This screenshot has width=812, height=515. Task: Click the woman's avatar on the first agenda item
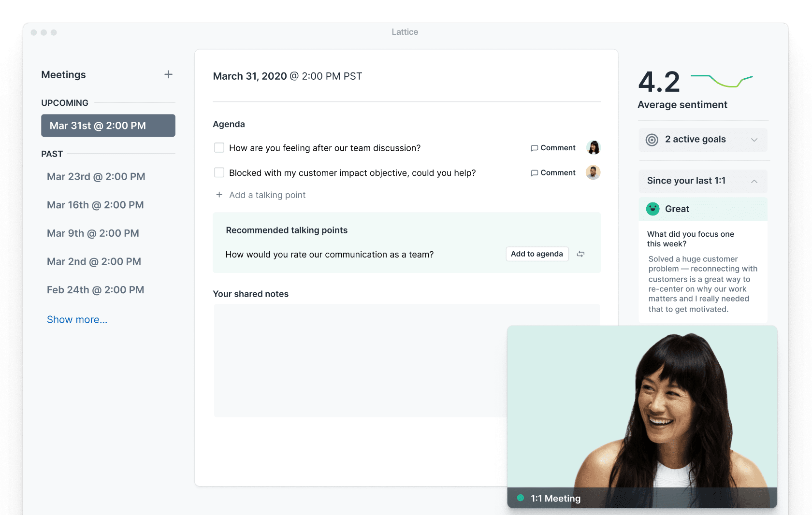click(593, 147)
